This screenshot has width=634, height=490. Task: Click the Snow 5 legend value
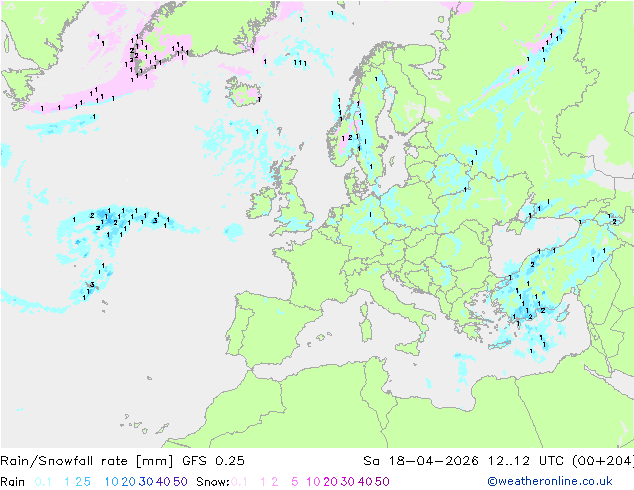point(295,482)
